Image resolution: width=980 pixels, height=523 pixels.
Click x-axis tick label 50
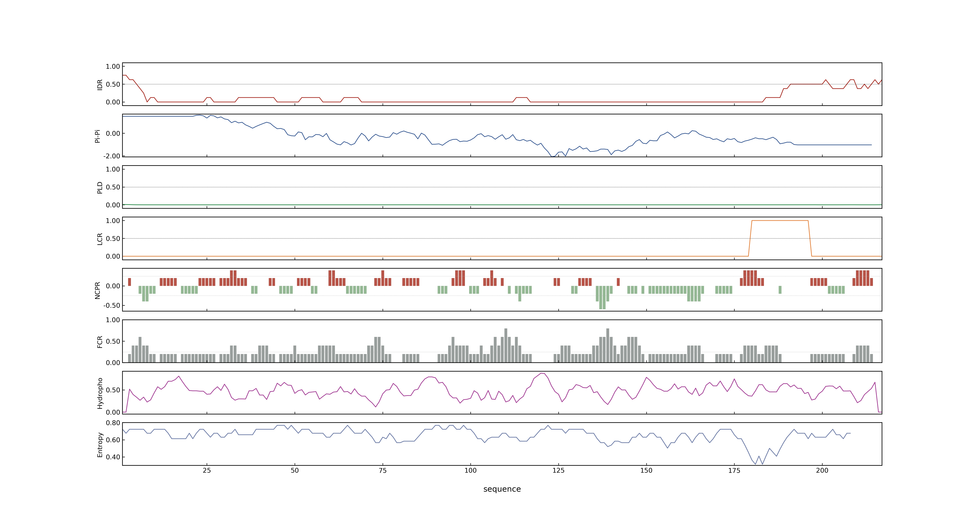[294, 470]
